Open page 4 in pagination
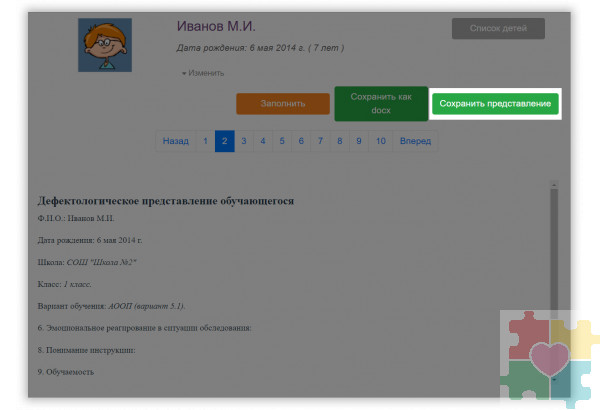This screenshot has width=600, height=410. click(262, 142)
